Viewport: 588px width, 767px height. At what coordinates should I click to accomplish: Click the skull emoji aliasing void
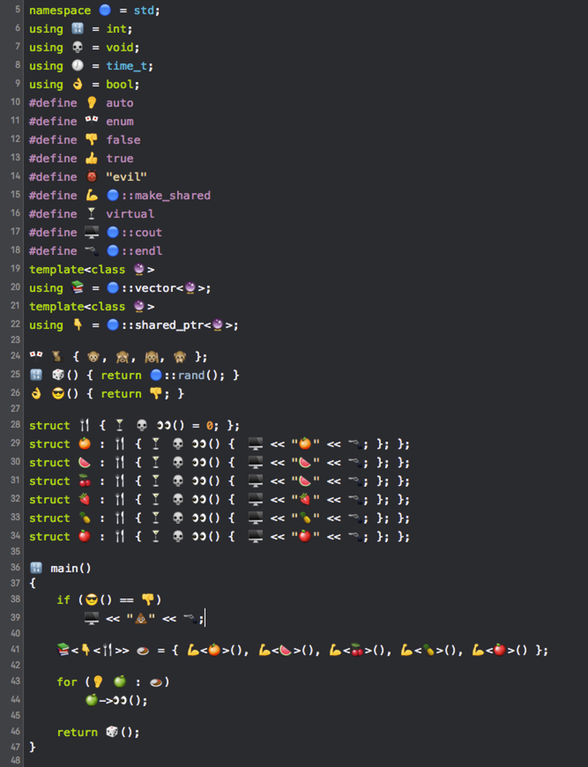pos(77,47)
